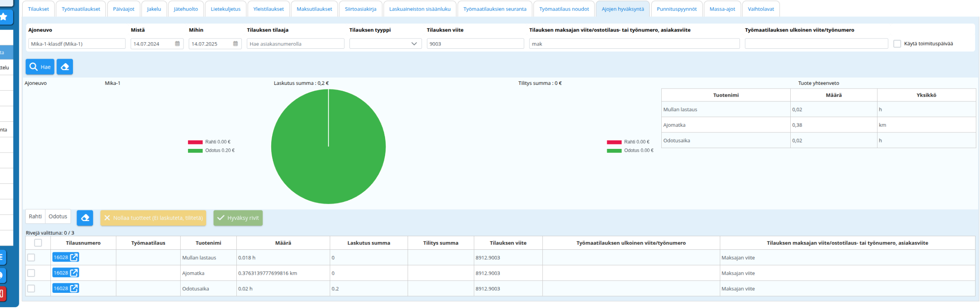Click the red icon button at sidebar bottom
Viewport: 980px width, 308px height.
2,294
